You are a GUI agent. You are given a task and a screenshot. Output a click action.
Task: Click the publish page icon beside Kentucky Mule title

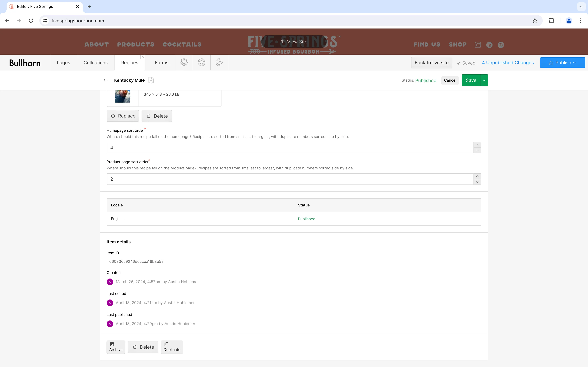151,80
